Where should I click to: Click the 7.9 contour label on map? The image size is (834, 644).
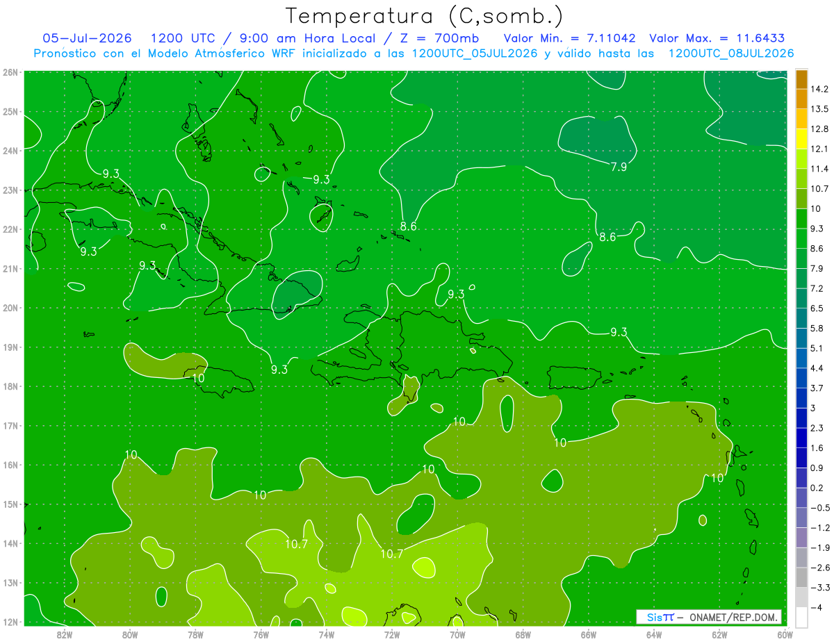coord(619,167)
